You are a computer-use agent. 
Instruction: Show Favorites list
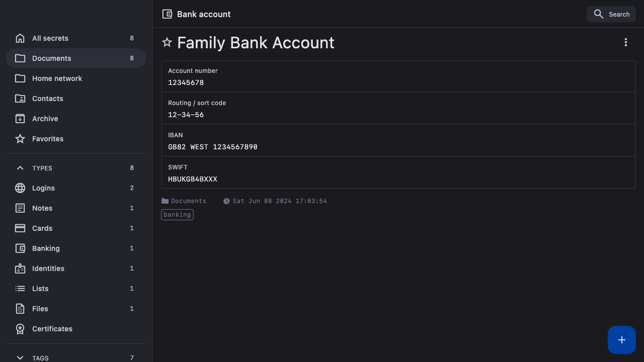point(48,139)
